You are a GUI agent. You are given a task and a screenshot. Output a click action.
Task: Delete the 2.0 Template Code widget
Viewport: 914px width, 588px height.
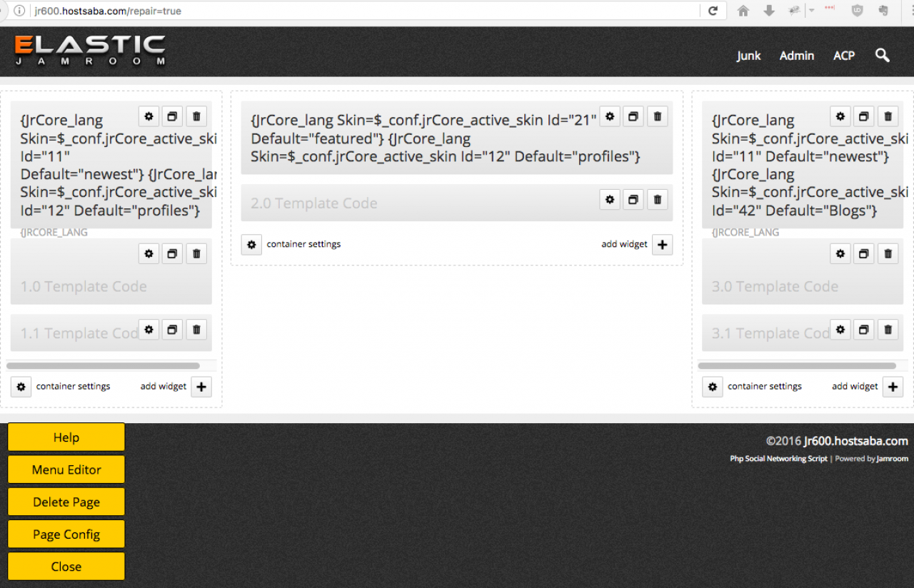coord(658,200)
